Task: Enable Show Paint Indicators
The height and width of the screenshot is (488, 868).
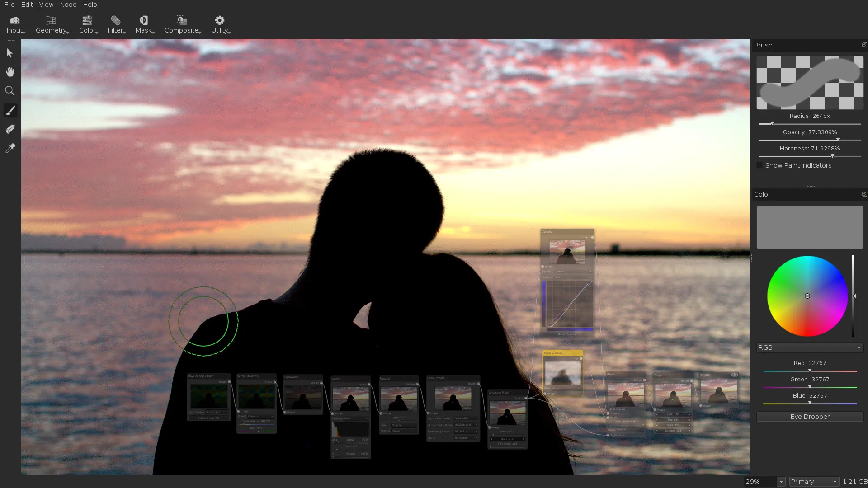Action: (759, 165)
